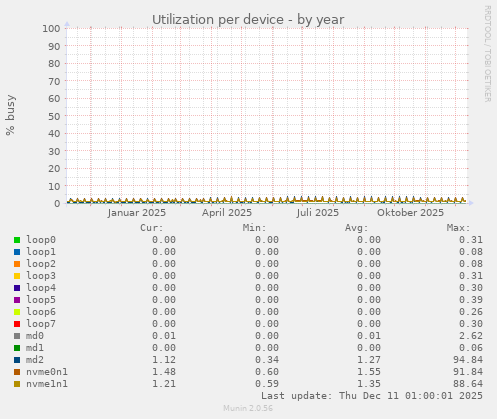This screenshot has width=497, height=419.
Task: Select the nvme0n1 legend label
Action: [x=47, y=372]
